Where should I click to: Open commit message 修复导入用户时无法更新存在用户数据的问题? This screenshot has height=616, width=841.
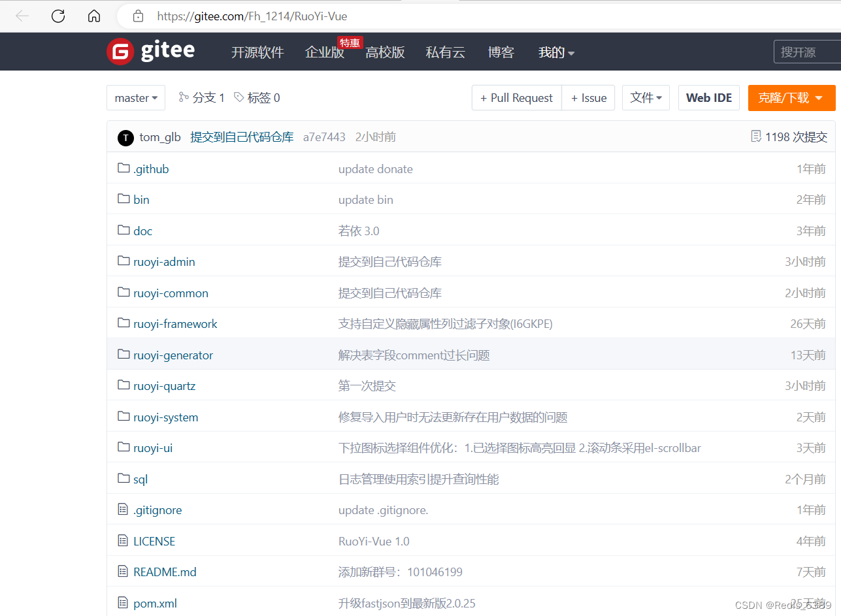[453, 417]
